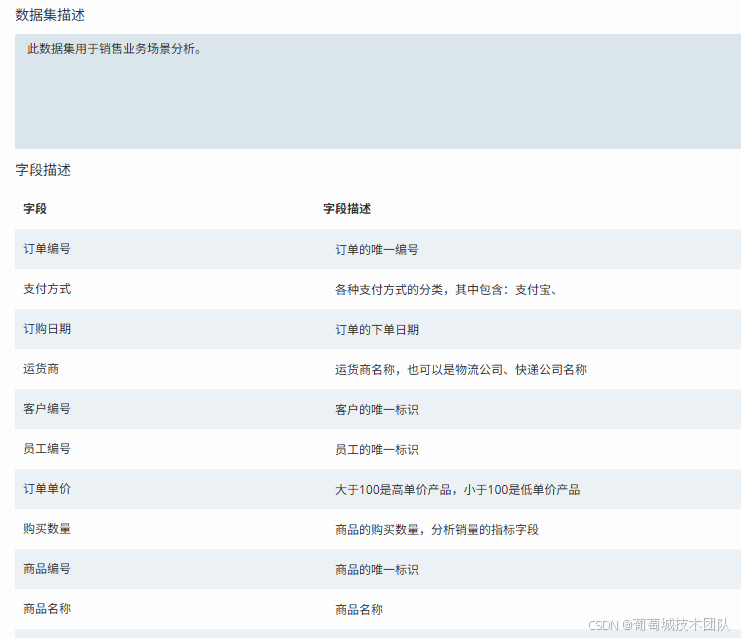The image size is (741, 638).
Task: Edit the description '员工的唯一标识'
Action: pyautogui.click(x=377, y=449)
